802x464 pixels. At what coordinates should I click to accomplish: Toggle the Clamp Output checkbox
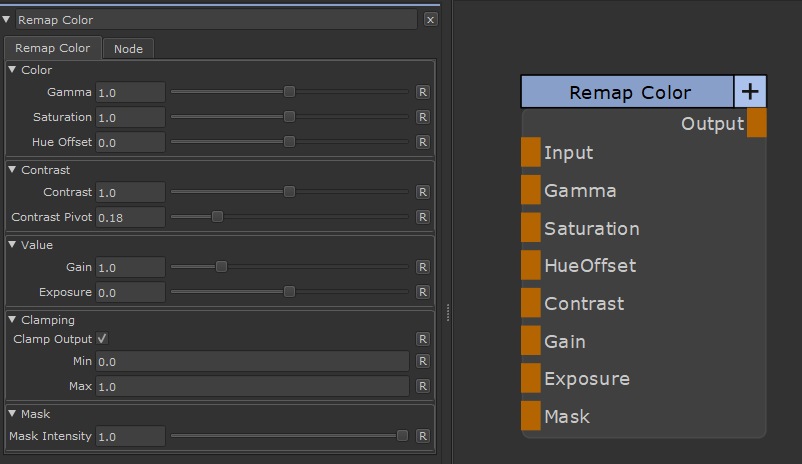(102, 339)
